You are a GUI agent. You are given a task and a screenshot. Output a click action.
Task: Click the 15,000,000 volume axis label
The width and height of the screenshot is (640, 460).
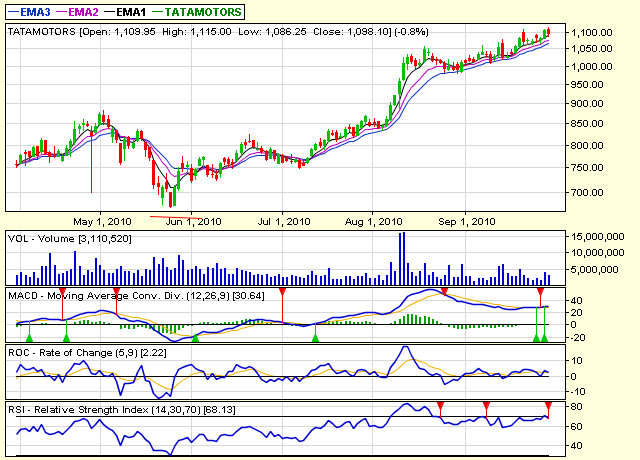[598, 237]
